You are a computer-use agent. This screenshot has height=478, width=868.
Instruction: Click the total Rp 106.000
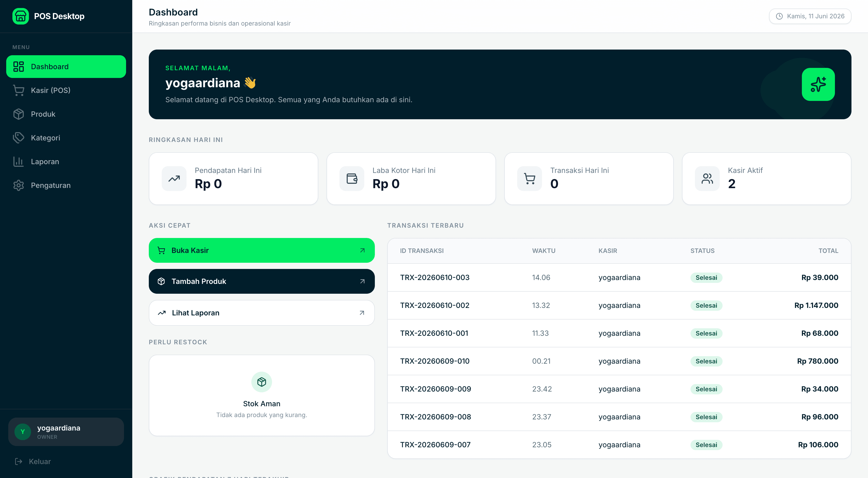(818, 445)
